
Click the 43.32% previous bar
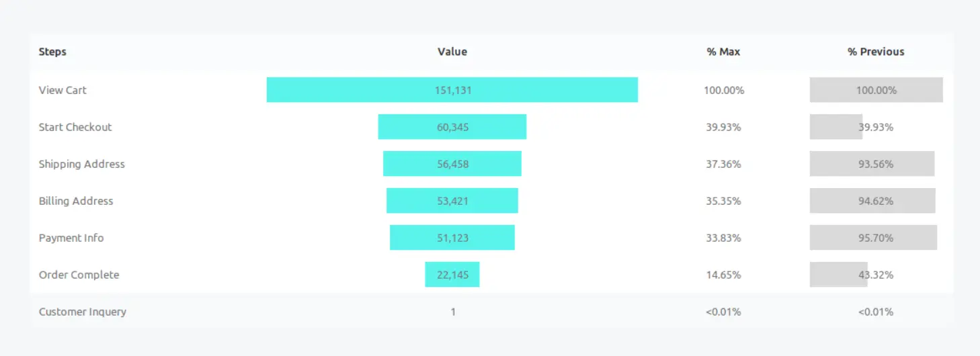tap(839, 275)
